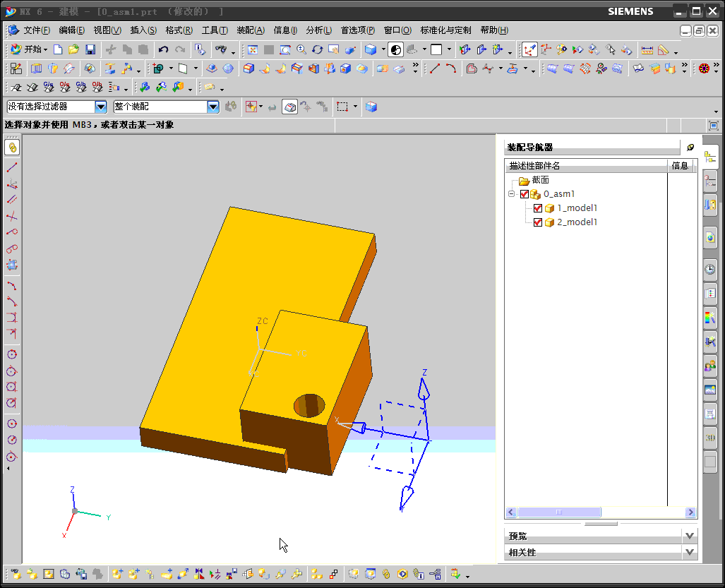Click the New file icon

pos(58,49)
